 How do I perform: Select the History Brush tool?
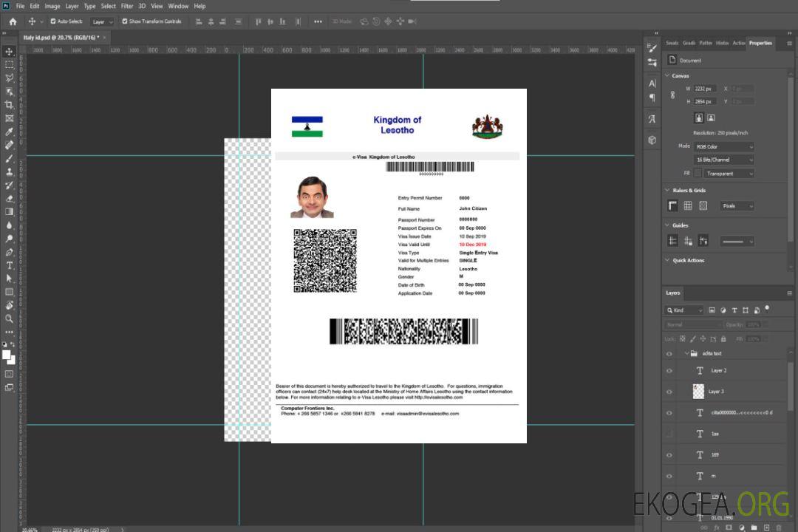pos(9,185)
